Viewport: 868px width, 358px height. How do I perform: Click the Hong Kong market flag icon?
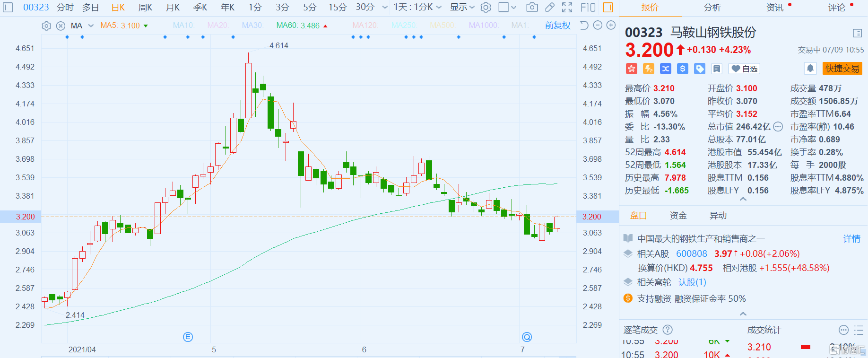click(x=632, y=69)
